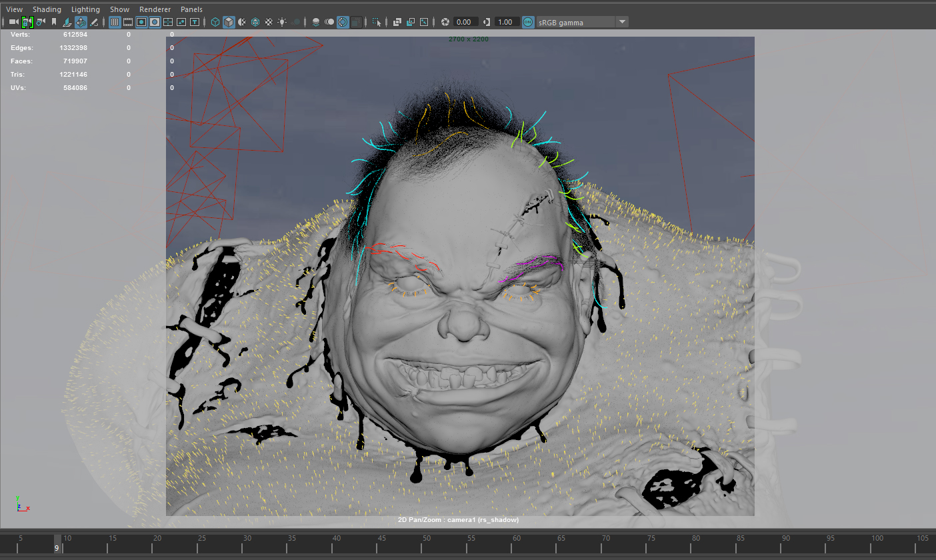Click the smooth shade all cube icon

229,22
